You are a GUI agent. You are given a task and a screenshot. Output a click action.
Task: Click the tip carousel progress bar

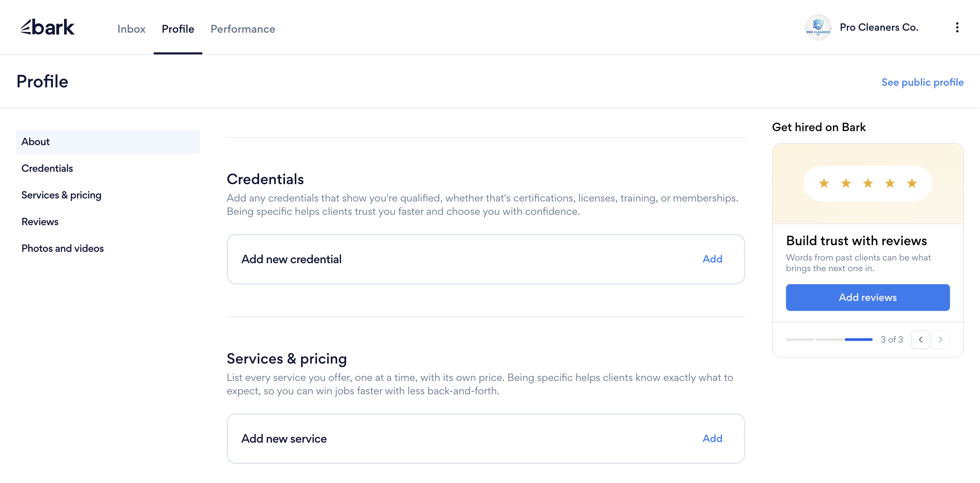829,340
